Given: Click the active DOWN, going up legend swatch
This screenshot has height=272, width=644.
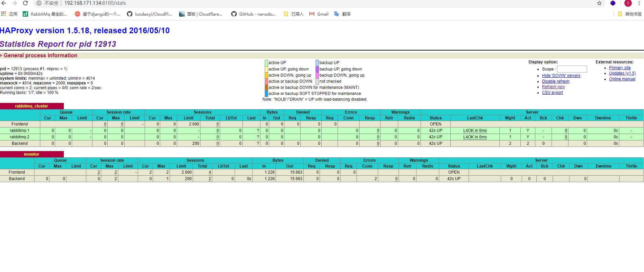Looking at the screenshot, I should pos(266,75).
